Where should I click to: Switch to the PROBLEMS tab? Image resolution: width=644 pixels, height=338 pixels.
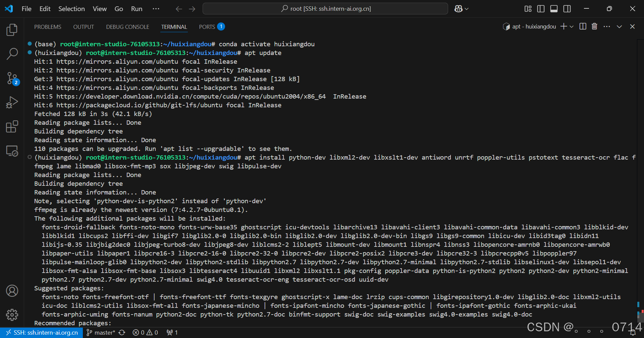[48, 27]
